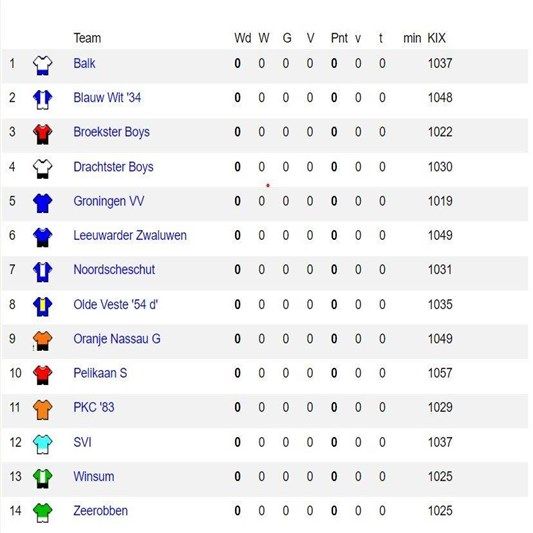Click the Winsum green striped jersey icon
Viewport: 533px width, 533px height.
(42, 478)
